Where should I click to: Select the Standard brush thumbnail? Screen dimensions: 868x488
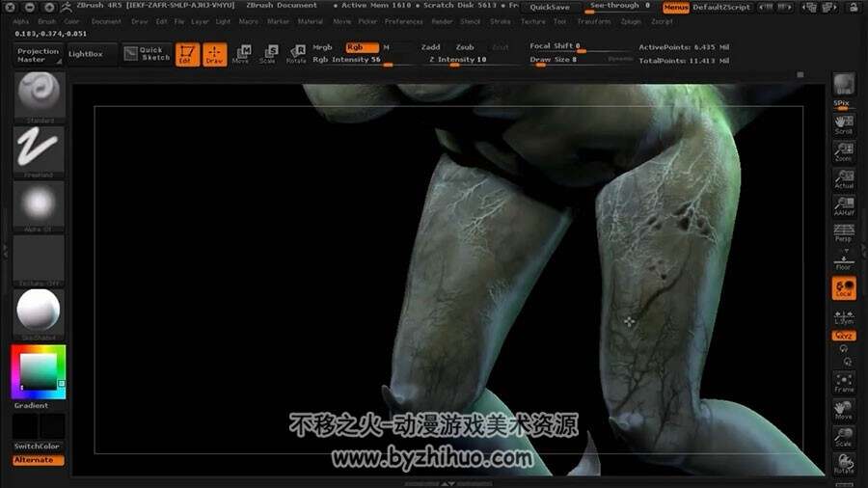tap(39, 96)
